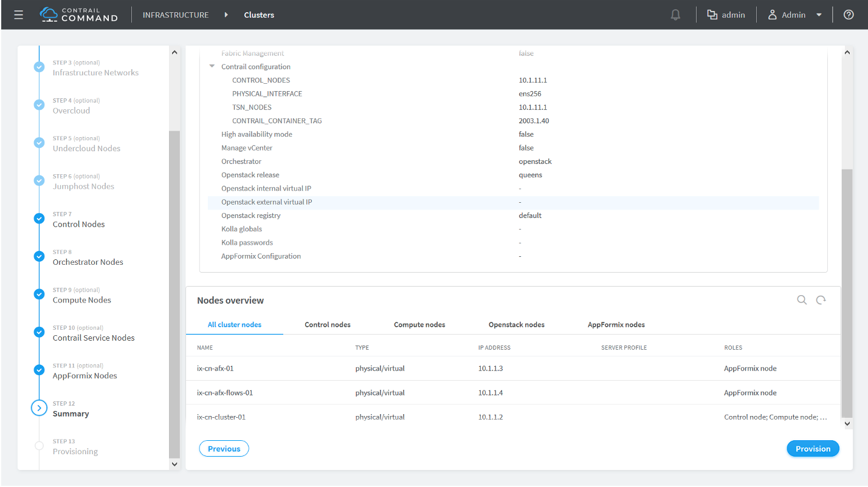Click the Provision button
868x487 pixels.
(x=812, y=449)
